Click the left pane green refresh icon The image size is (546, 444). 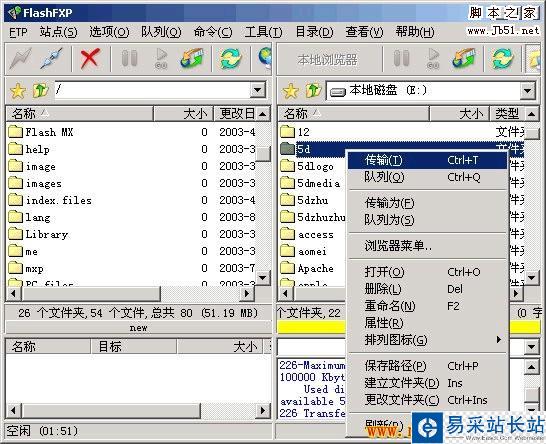tap(231, 59)
